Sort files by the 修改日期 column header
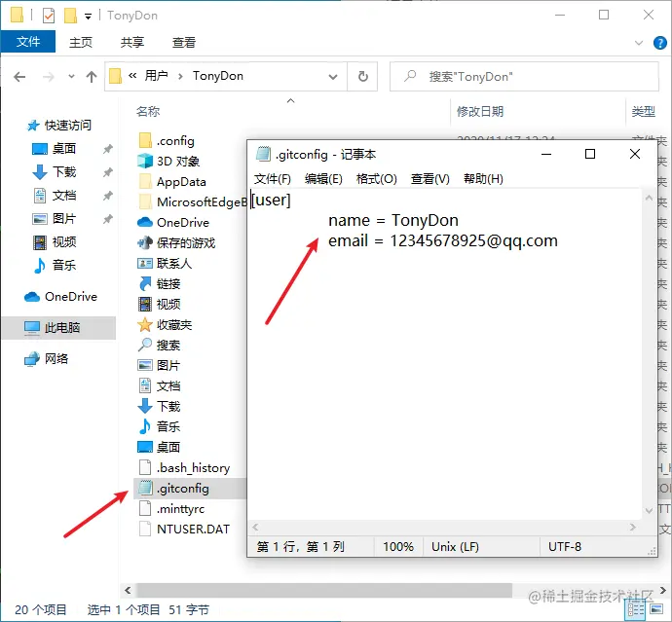The width and height of the screenshot is (672, 622). click(480, 111)
